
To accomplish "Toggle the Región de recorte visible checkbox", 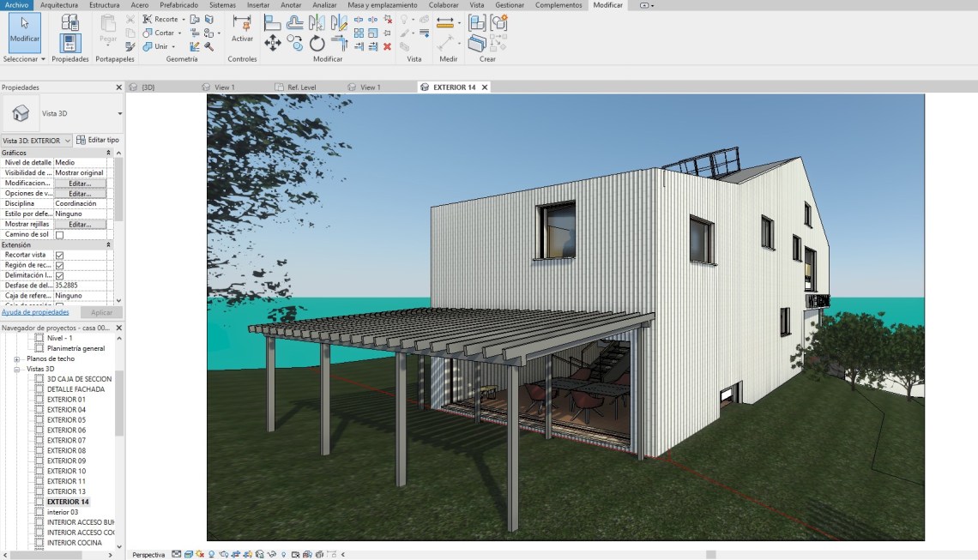I will [x=60, y=265].
